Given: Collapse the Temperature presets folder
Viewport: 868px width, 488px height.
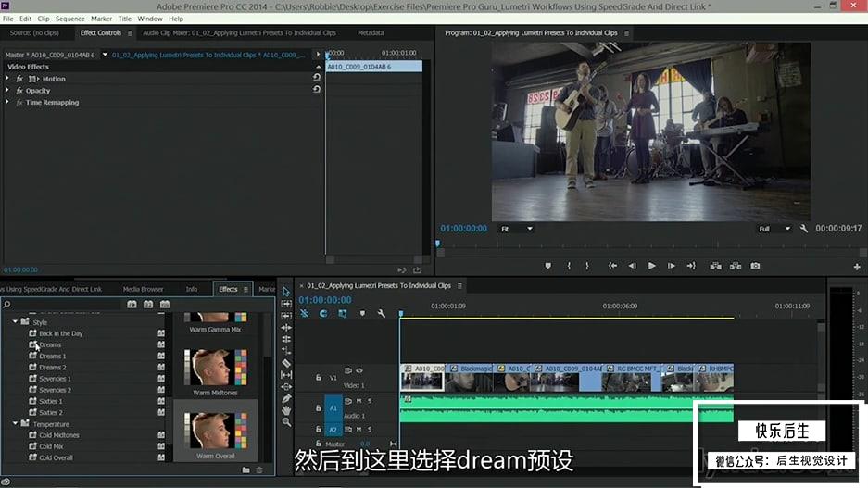Looking at the screenshot, I should coord(15,423).
